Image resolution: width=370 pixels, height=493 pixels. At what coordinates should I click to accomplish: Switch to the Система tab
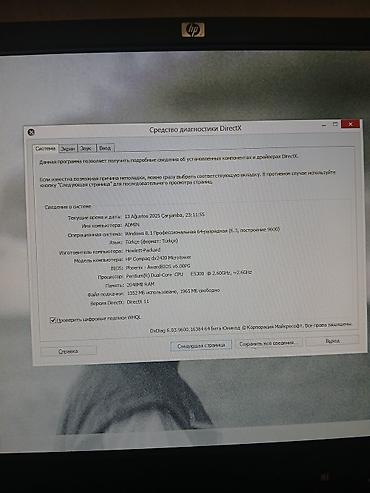pos(45,148)
